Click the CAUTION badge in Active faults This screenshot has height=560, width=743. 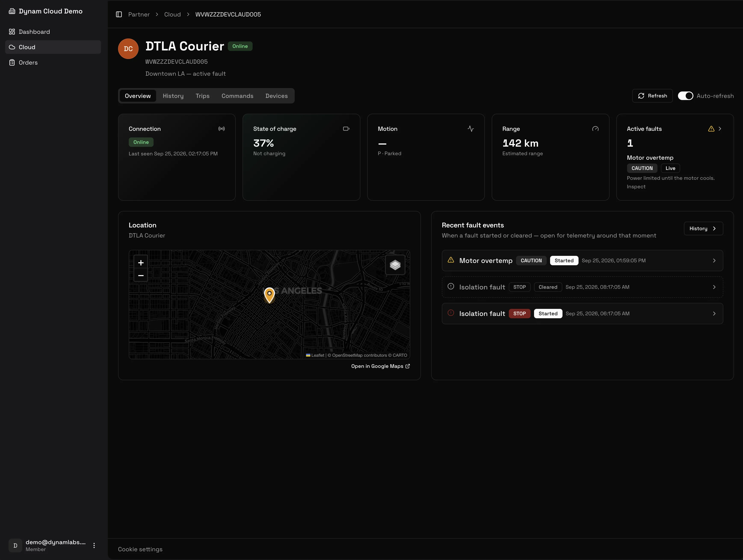642,168
